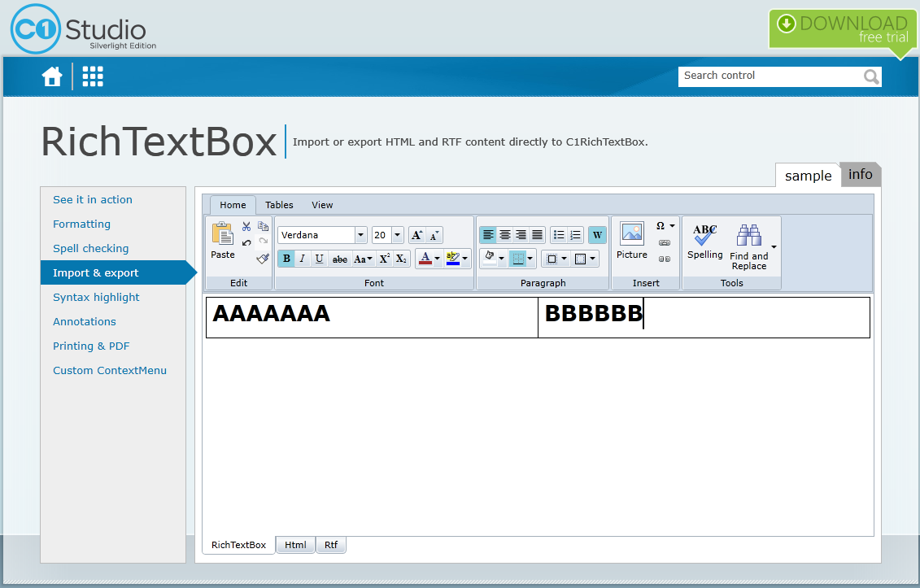The width and height of the screenshot is (920, 588).
Task: Apply the font color red A icon
Action: click(425, 258)
